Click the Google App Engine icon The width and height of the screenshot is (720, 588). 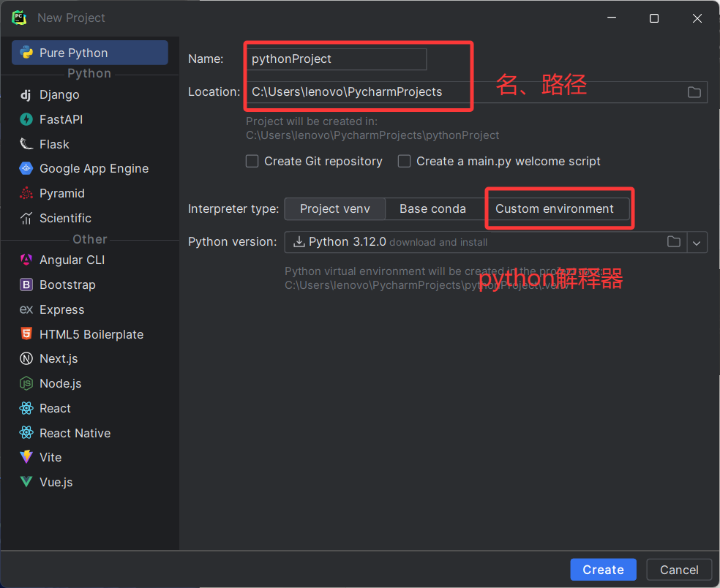coord(26,168)
